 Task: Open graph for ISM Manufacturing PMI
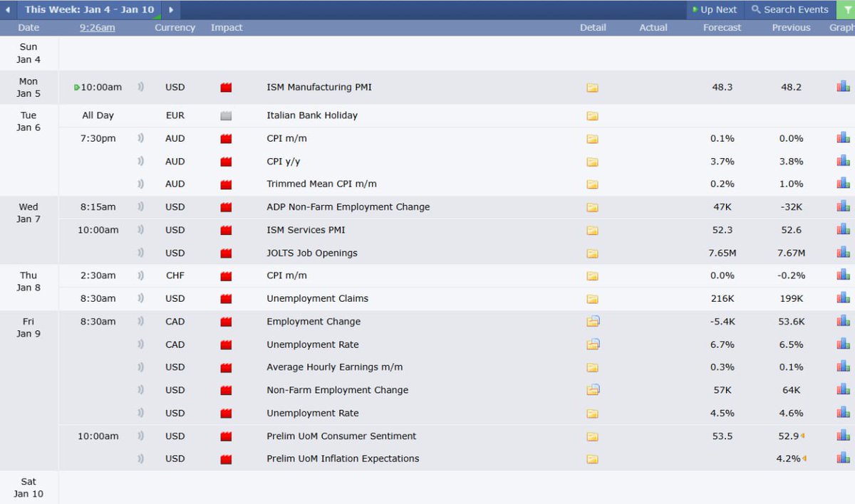point(843,87)
